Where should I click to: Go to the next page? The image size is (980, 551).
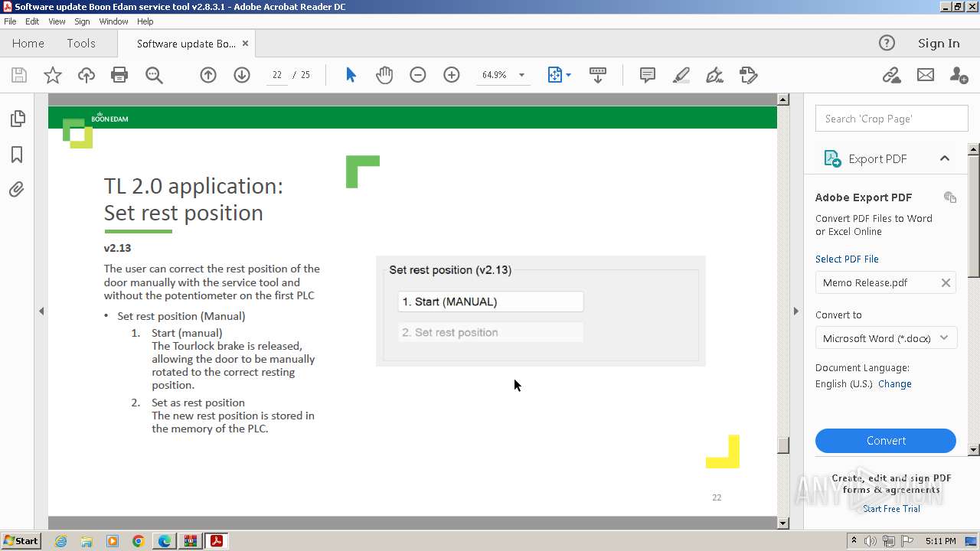242,75
